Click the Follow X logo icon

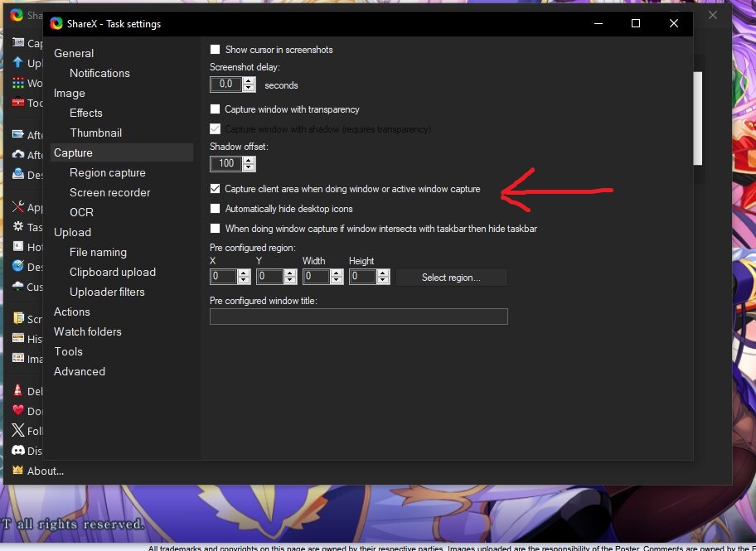pos(18,430)
